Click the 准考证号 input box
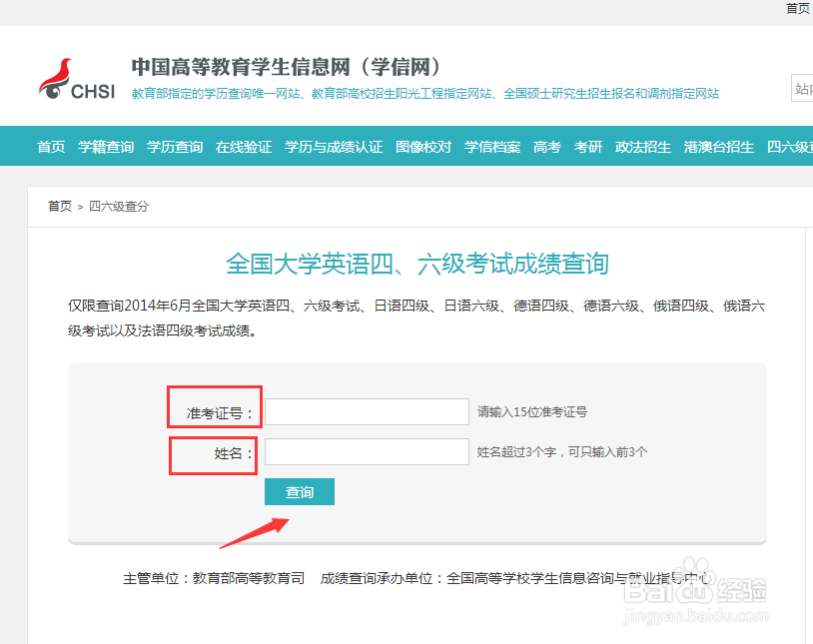The width and height of the screenshot is (813, 644). [x=367, y=411]
